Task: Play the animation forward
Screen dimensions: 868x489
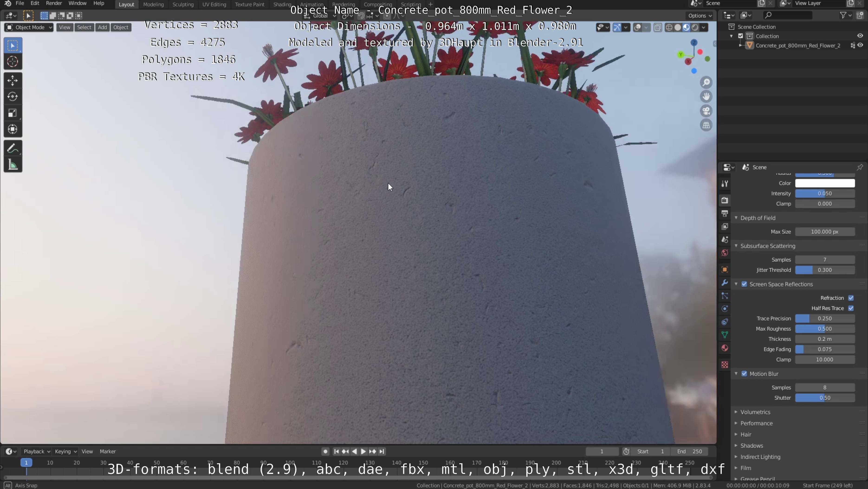Action: pyautogui.click(x=363, y=451)
